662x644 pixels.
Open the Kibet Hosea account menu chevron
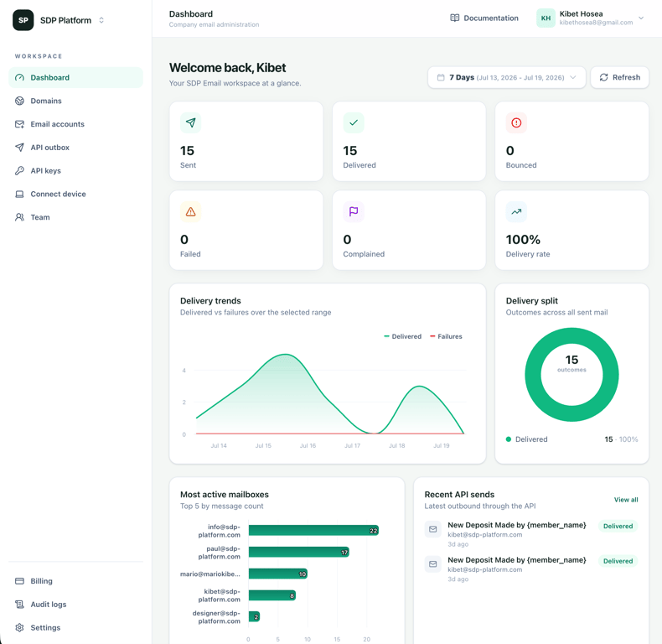[641, 18]
